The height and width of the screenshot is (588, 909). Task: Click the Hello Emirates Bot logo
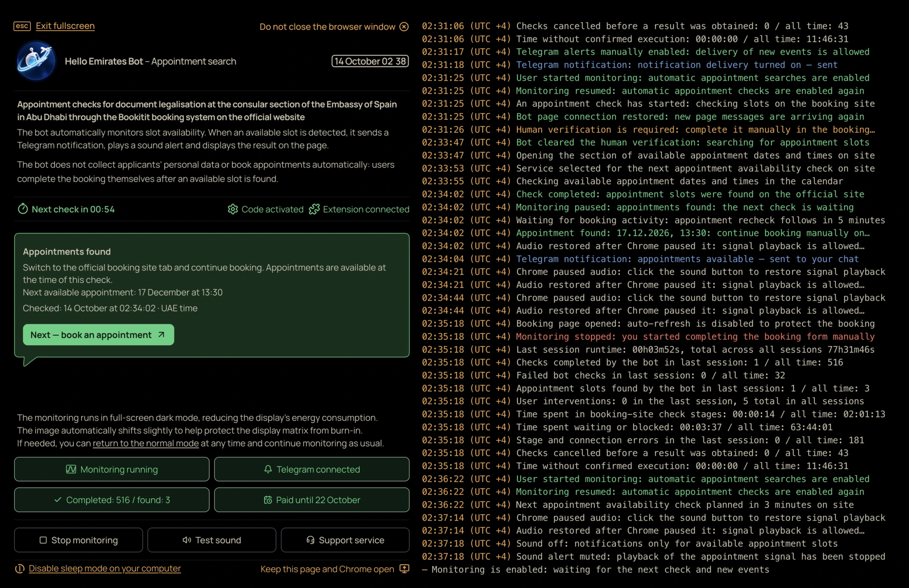tap(36, 61)
